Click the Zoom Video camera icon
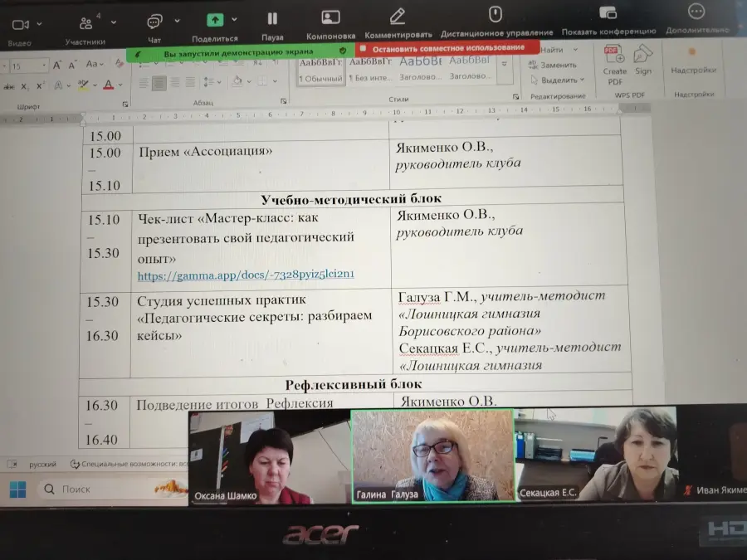 [21, 24]
